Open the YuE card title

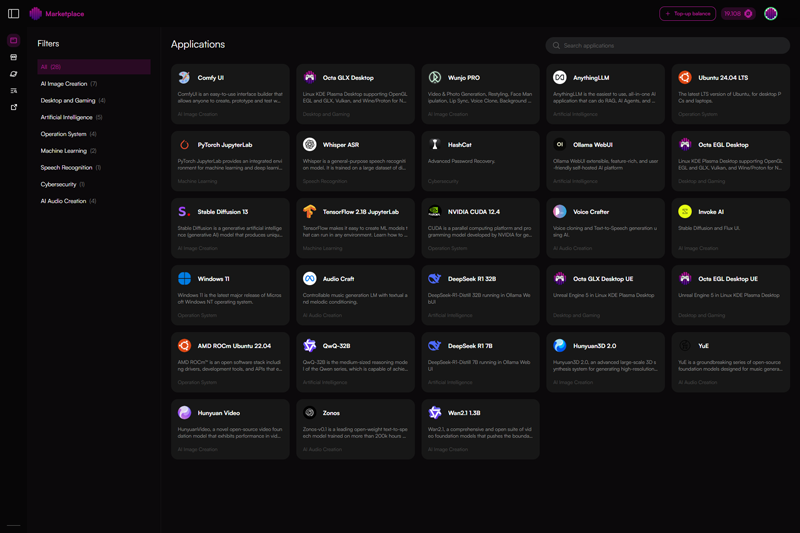[x=703, y=346]
